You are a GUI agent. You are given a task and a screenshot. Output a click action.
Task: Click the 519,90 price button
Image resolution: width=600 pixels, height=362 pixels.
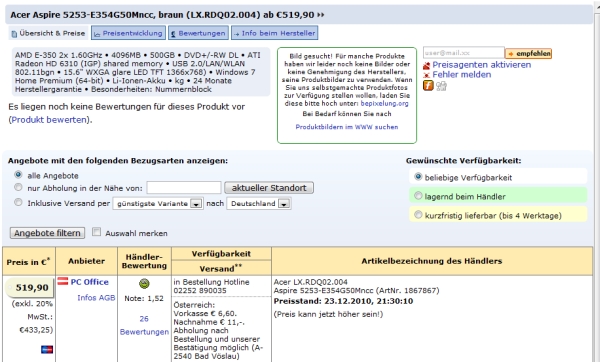(x=30, y=288)
